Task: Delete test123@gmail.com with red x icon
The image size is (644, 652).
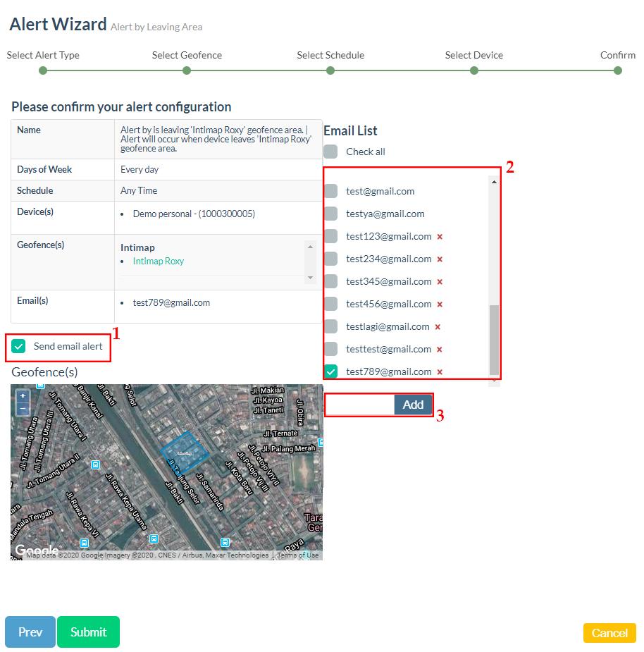Action: [440, 237]
